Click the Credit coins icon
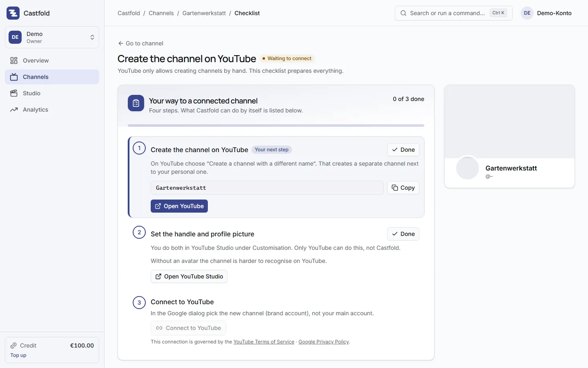This screenshot has height=368, width=588. click(x=14, y=346)
